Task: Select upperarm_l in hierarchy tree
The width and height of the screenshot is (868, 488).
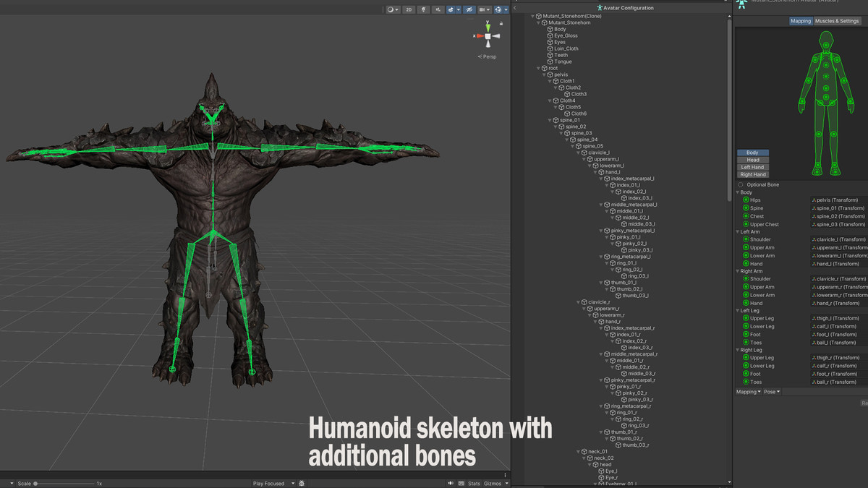Action: point(606,159)
